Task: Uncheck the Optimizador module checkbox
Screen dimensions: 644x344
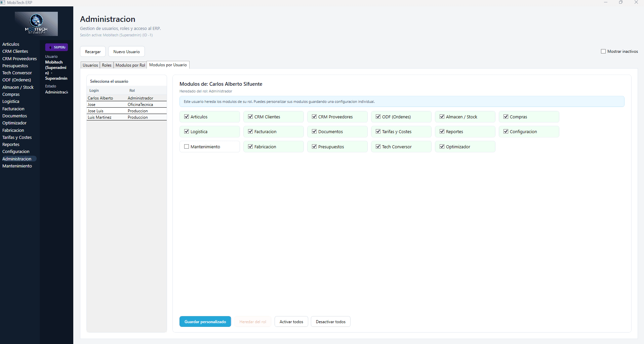Action: (x=442, y=147)
